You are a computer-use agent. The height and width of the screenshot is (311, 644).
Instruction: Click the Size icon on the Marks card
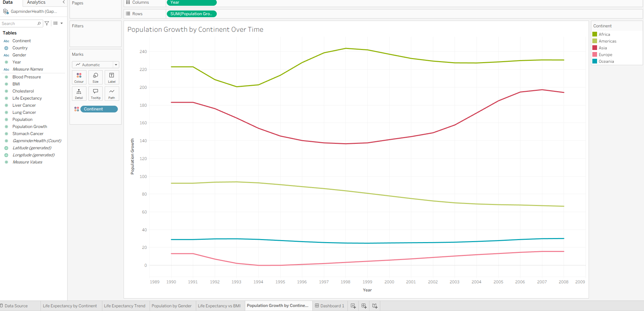tap(95, 77)
